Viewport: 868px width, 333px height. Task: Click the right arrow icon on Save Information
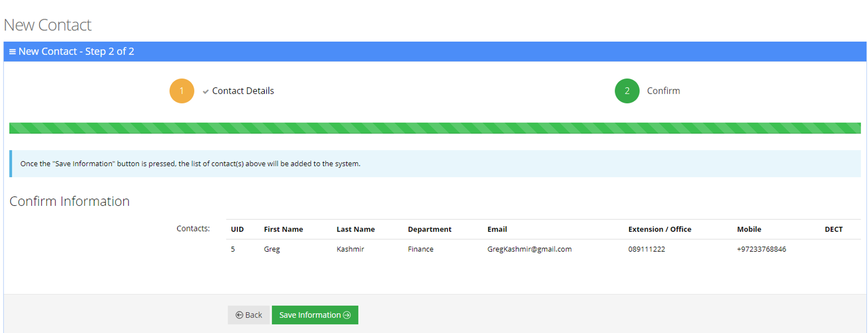coord(347,315)
